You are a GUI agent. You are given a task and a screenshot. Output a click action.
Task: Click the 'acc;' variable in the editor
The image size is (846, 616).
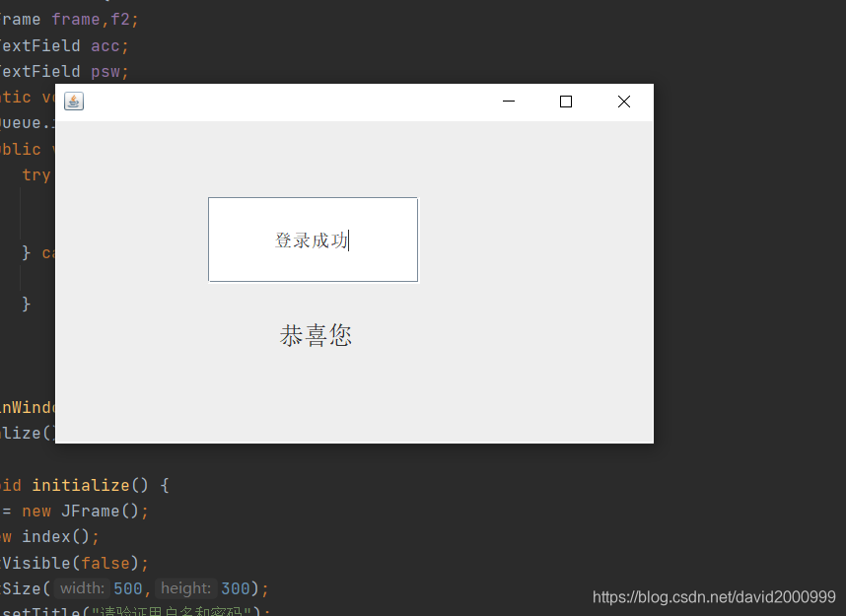pyautogui.click(x=110, y=46)
